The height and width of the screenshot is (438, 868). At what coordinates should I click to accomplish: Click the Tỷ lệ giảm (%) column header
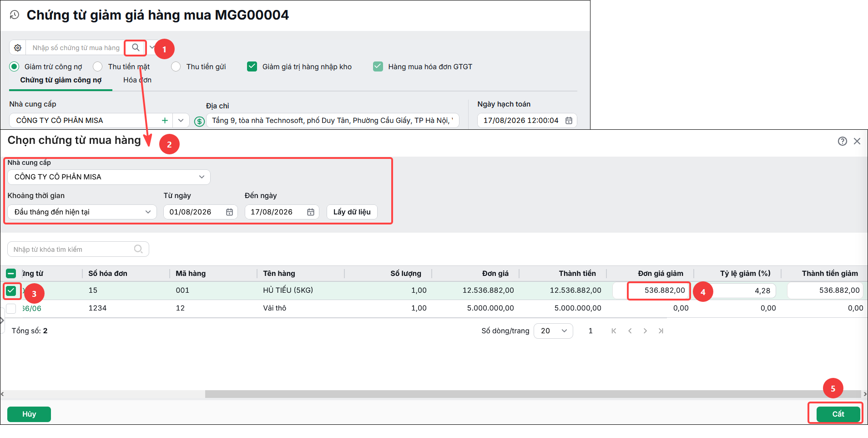point(745,274)
